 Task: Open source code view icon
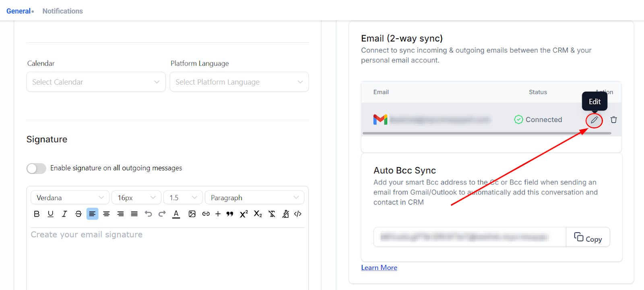tap(298, 214)
